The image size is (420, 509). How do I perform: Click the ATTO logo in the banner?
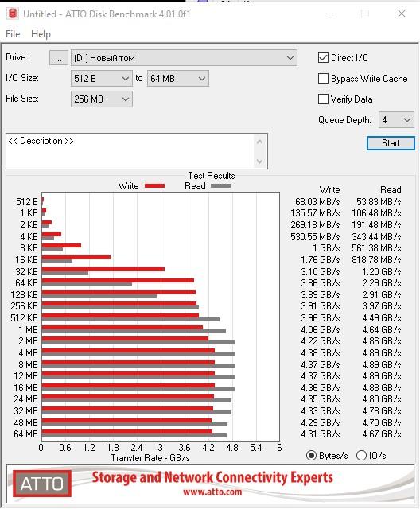point(42,484)
